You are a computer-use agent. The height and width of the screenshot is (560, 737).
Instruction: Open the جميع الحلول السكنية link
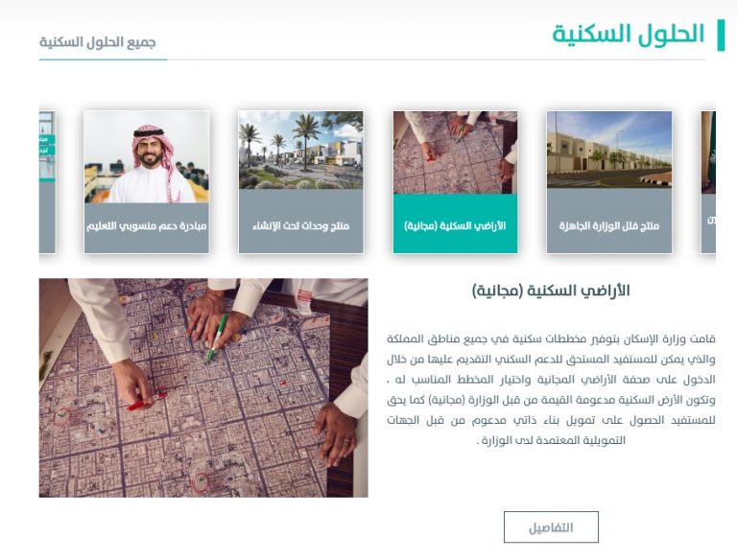coord(97,42)
